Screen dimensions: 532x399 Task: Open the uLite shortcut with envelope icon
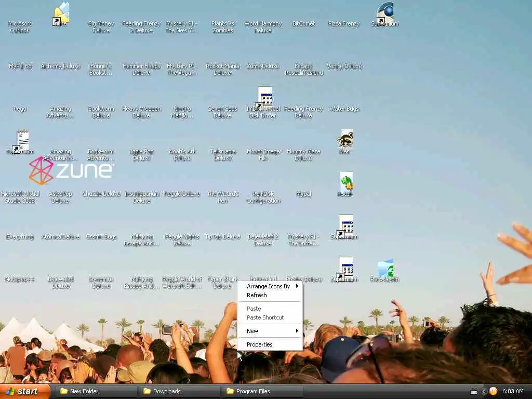(61, 14)
